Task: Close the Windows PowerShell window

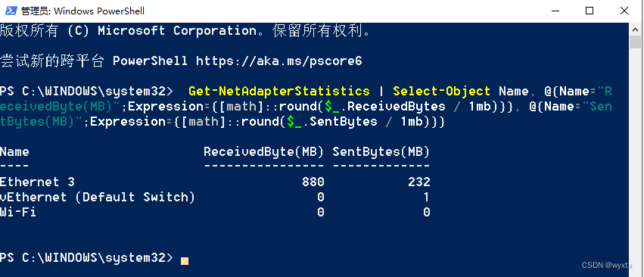Action: coord(624,11)
